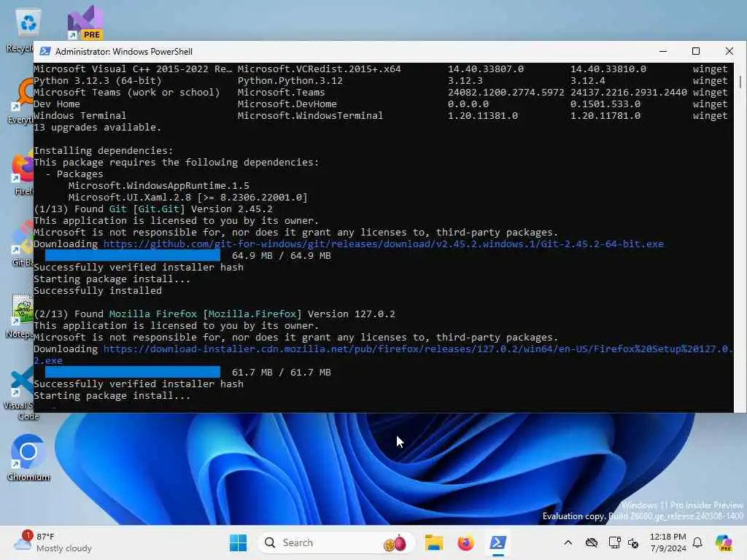747x560 pixels.
Task: Open the Windows Start menu
Action: (x=238, y=542)
